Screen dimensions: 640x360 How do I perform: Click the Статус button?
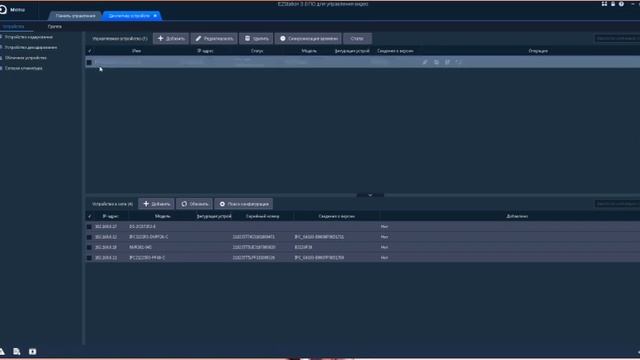click(357, 38)
